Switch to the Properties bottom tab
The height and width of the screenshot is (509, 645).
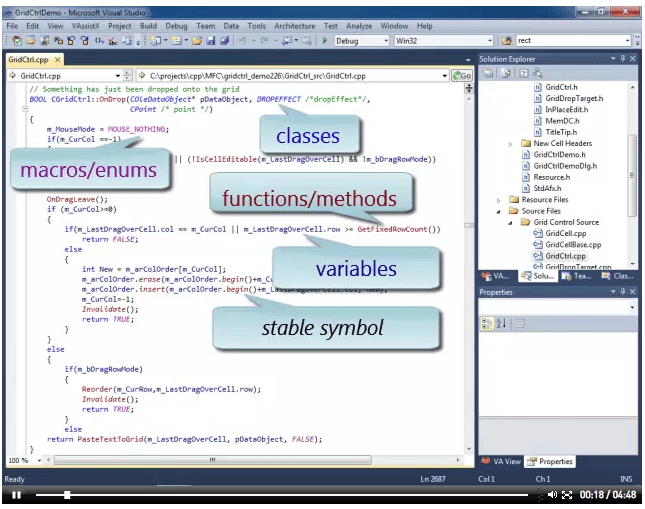(550, 461)
